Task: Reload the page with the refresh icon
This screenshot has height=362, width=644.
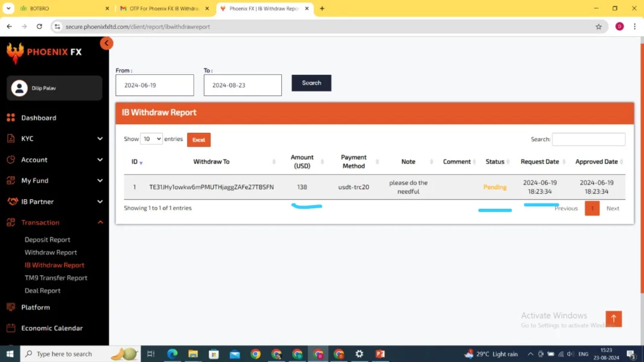Action: coord(39,27)
